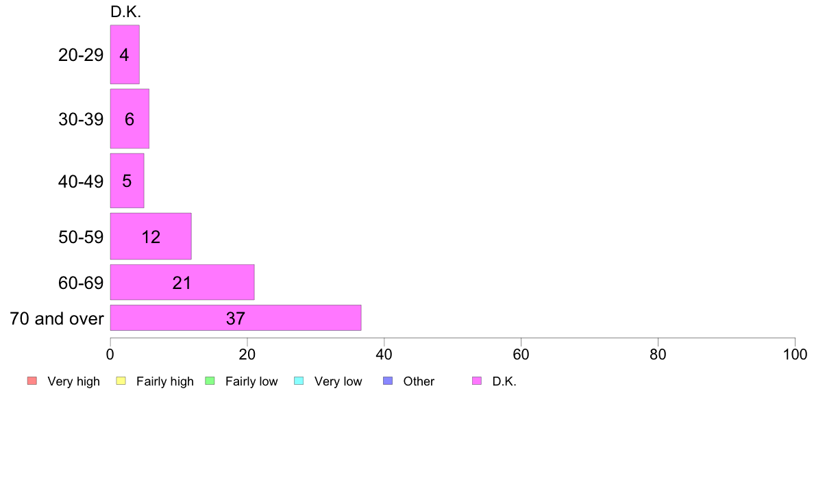Select the 20-29 bar showing 4
Viewport: 814px width, 504px height.
pos(125,55)
